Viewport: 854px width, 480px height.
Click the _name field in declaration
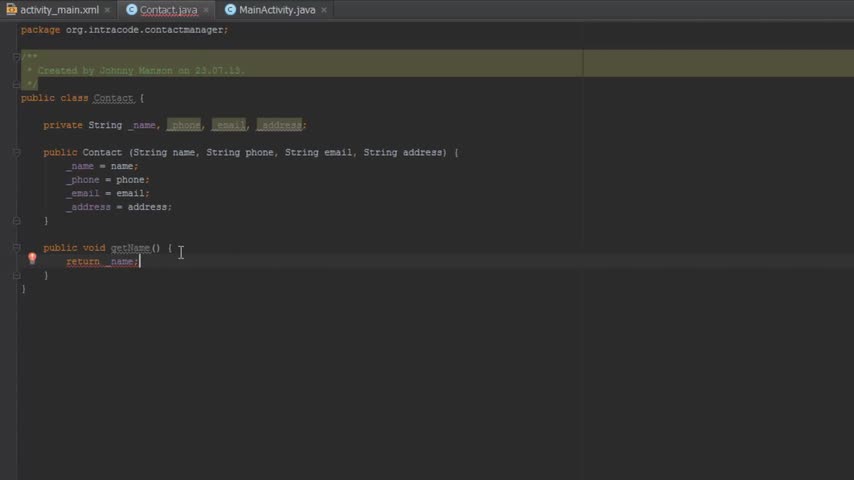(x=142, y=125)
